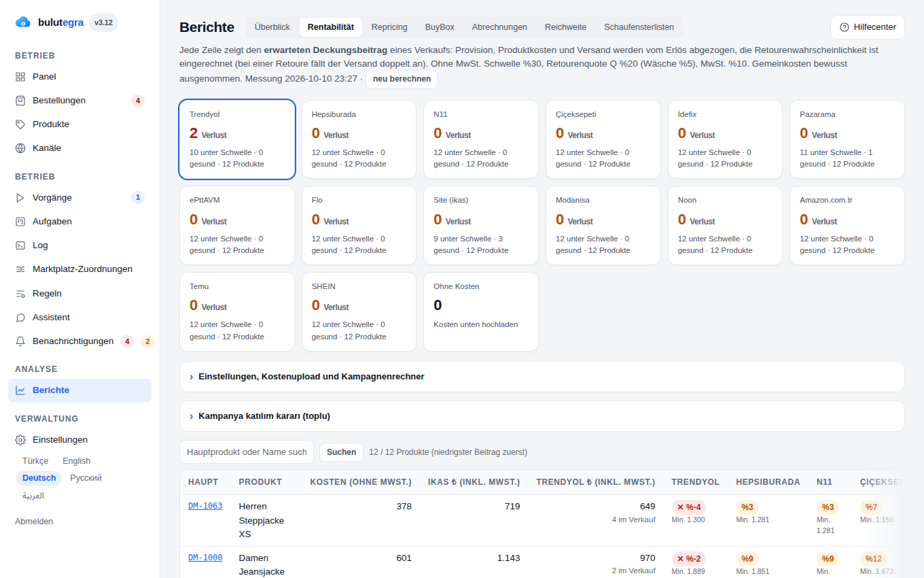
Task: Switch to the Überblick tab
Action: (272, 27)
